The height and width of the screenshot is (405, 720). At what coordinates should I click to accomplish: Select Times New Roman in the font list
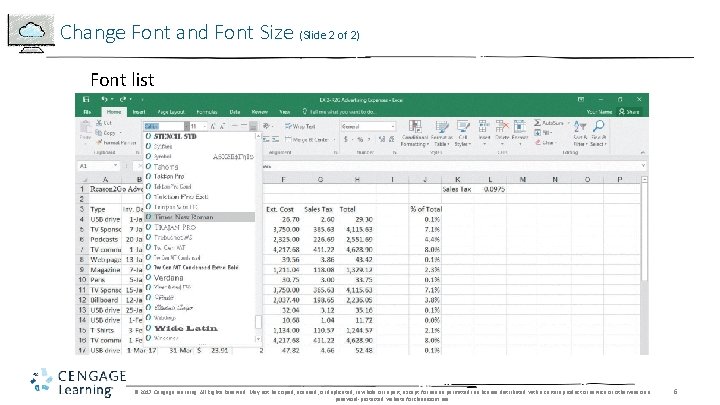pyautogui.click(x=181, y=216)
